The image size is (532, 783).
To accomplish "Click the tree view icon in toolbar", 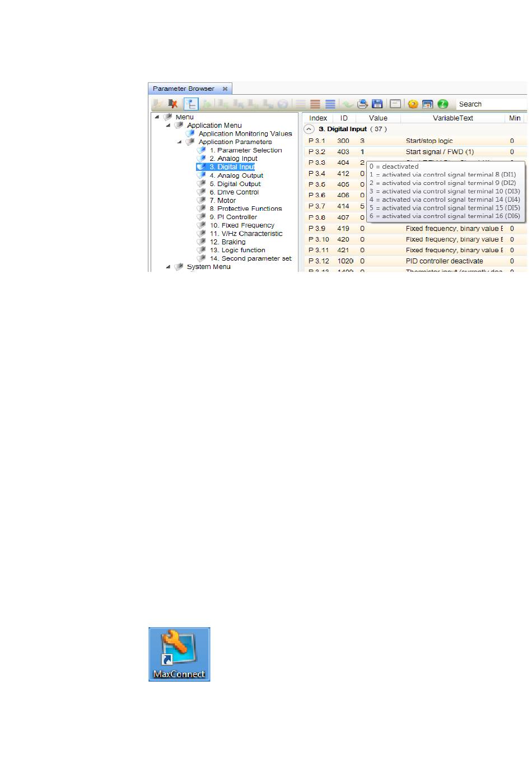I will point(191,104).
